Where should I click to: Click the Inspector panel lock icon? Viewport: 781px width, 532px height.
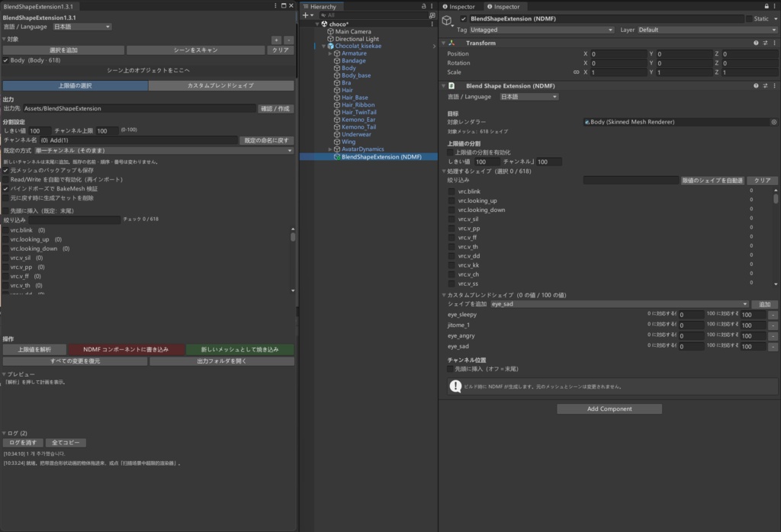point(767,6)
